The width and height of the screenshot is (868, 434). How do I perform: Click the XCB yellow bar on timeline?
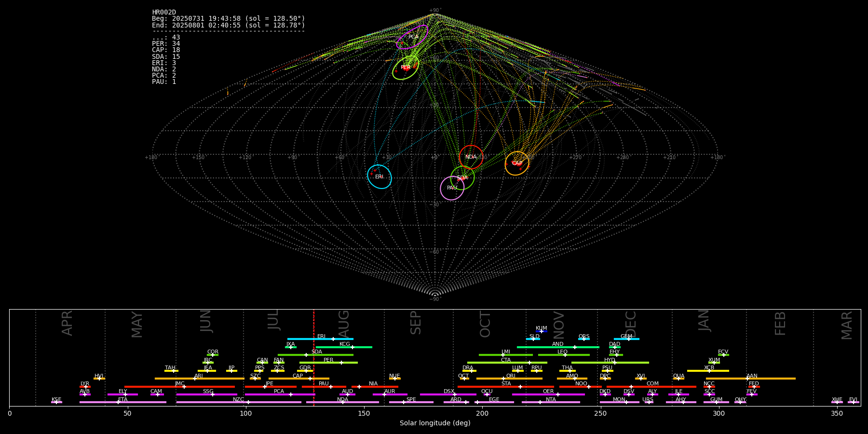point(708,371)
